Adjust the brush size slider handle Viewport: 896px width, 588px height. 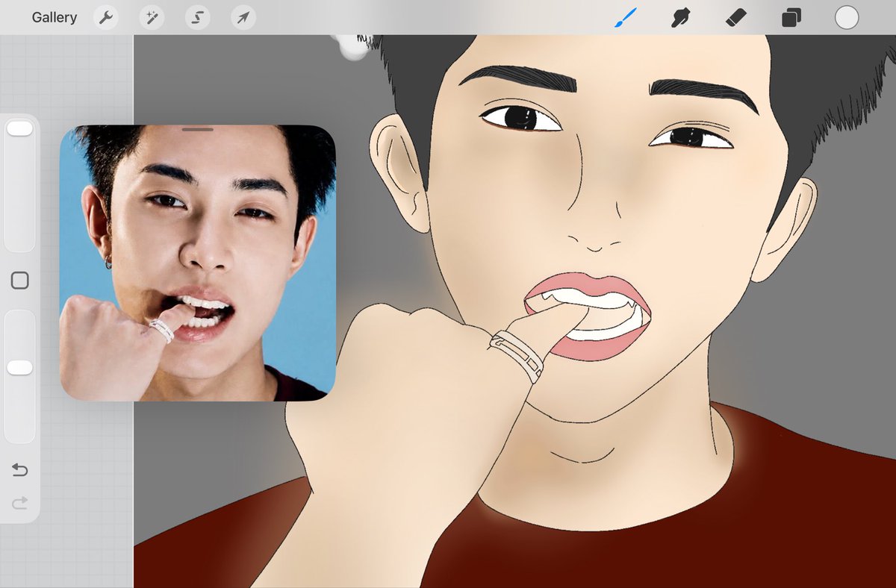[x=19, y=128]
